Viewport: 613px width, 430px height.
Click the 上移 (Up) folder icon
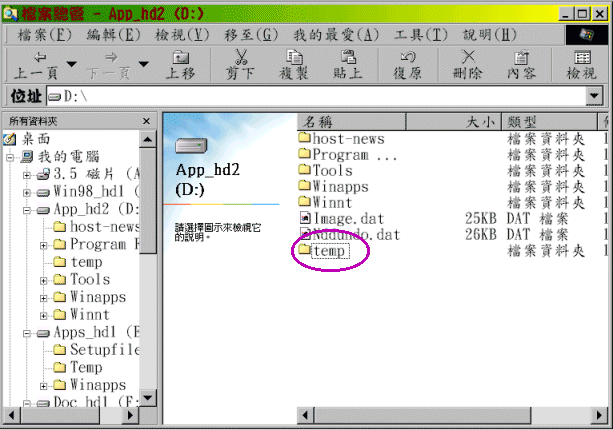pyautogui.click(x=180, y=58)
